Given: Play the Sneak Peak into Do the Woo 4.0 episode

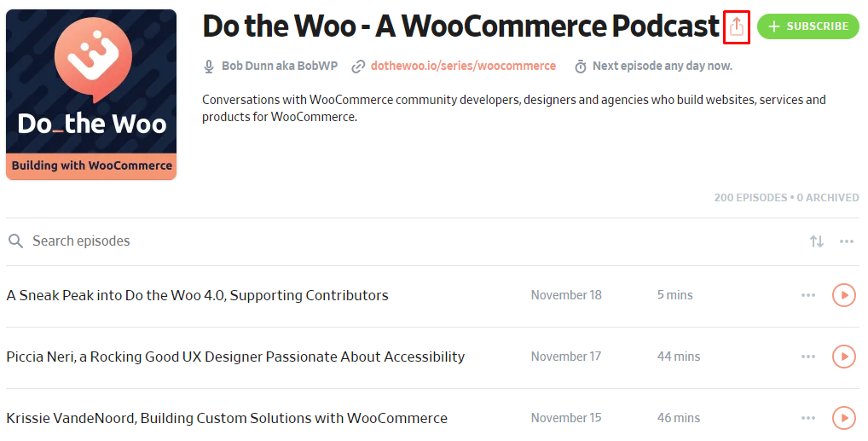Looking at the screenshot, I should (x=843, y=295).
